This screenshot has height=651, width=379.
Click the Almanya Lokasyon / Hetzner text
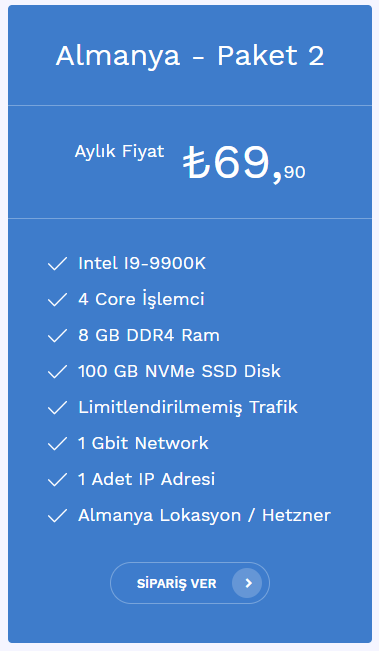[x=205, y=516]
